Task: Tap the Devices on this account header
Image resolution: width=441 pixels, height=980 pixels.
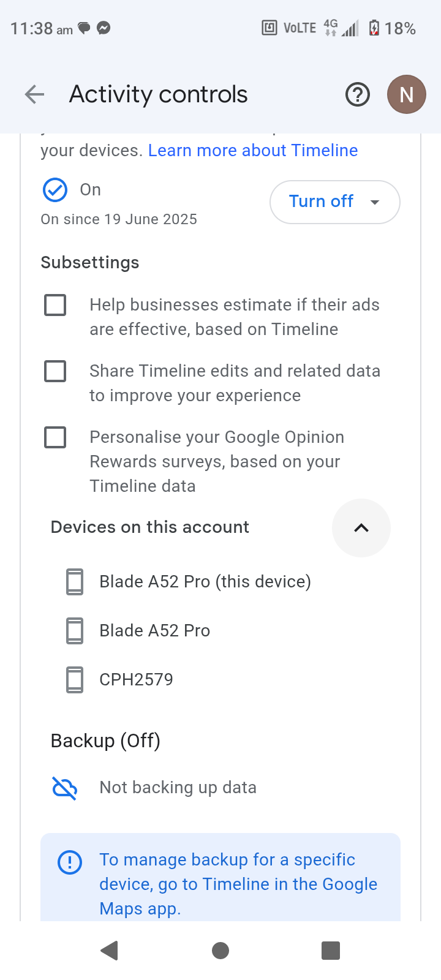Action: point(150,527)
